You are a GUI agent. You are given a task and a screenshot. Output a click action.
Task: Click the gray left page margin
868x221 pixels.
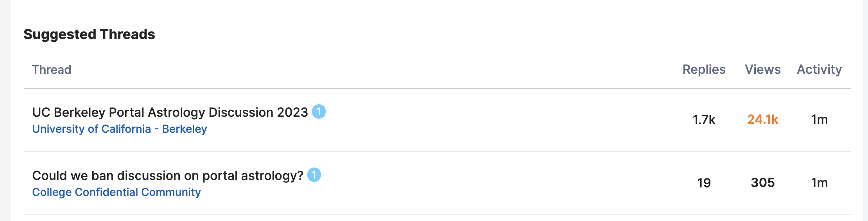(5, 117)
